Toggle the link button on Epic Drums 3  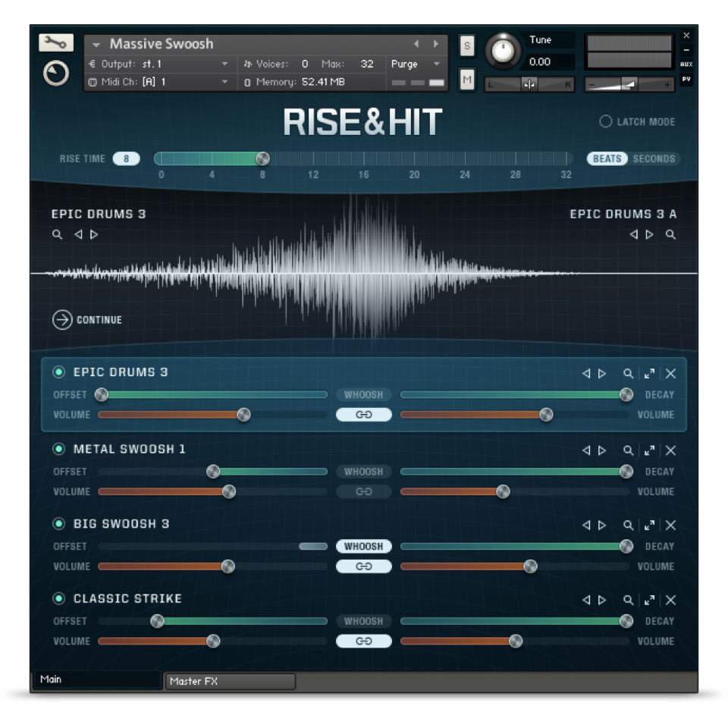coord(364,415)
